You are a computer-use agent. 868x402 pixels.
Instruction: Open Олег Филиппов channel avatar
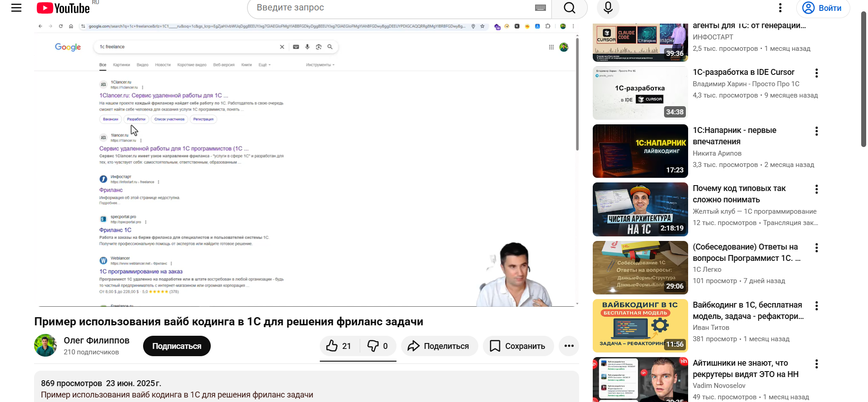pyautogui.click(x=45, y=346)
